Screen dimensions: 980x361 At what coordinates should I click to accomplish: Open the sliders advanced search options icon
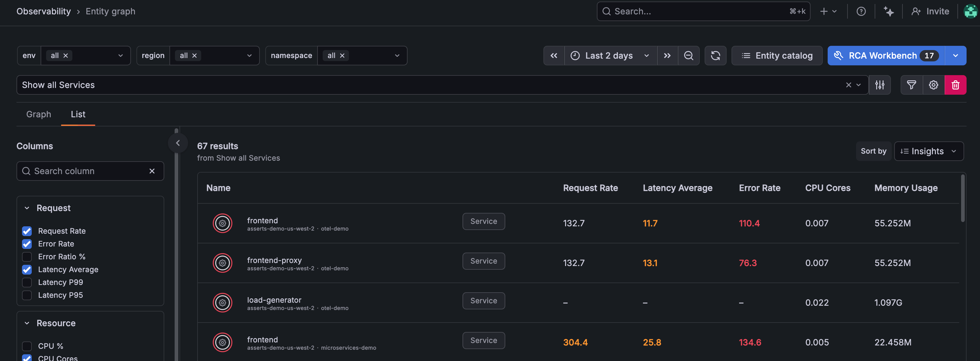[x=880, y=85]
